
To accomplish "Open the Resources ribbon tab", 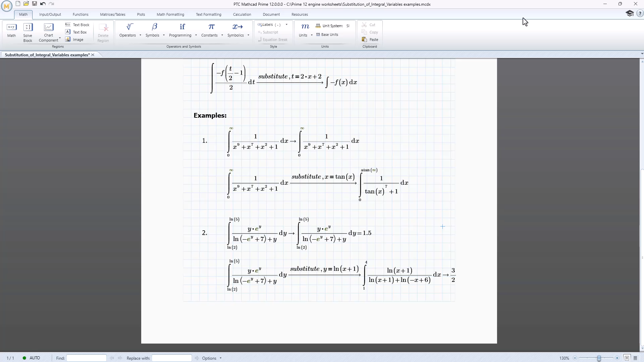I will click(x=300, y=14).
